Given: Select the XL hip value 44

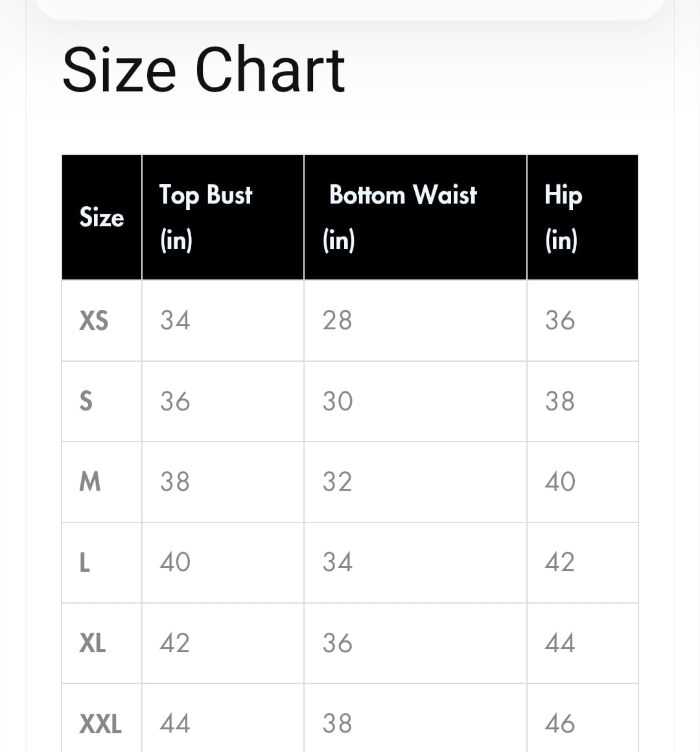Looking at the screenshot, I should 560,643.
